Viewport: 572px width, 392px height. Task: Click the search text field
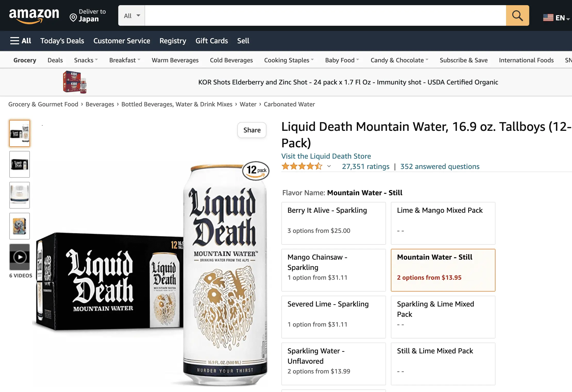point(325,15)
